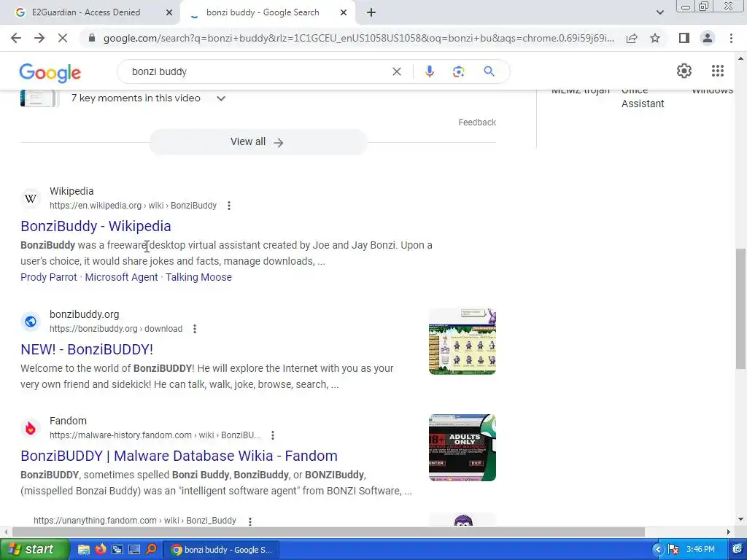Stop loading the page
This screenshot has width=747, height=560.
point(63,38)
